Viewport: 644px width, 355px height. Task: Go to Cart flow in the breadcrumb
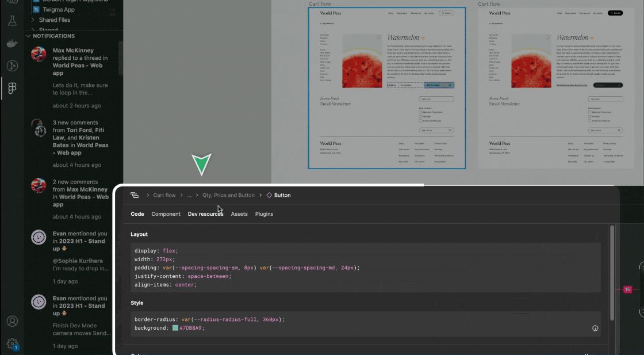click(x=164, y=195)
